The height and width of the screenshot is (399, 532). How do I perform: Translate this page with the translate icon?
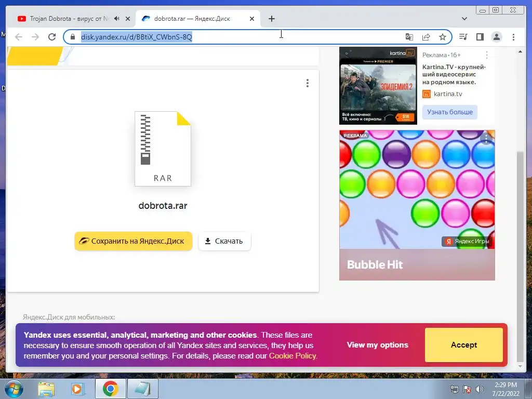(x=409, y=37)
